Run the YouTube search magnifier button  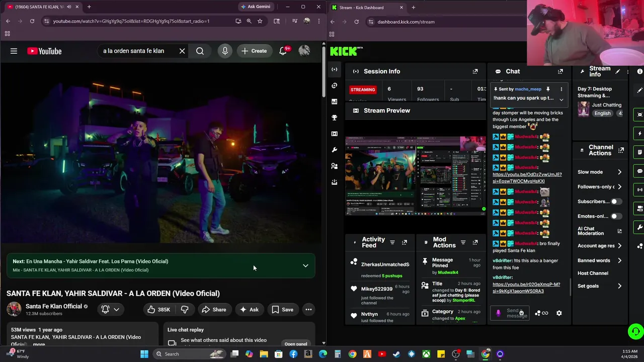point(200,51)
